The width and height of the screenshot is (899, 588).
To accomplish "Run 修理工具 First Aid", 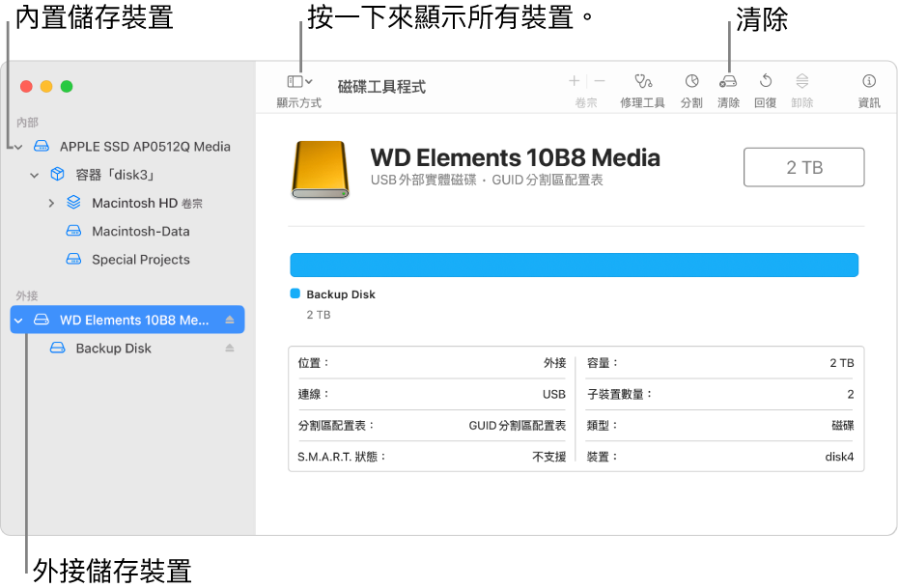I will (643, 81).
